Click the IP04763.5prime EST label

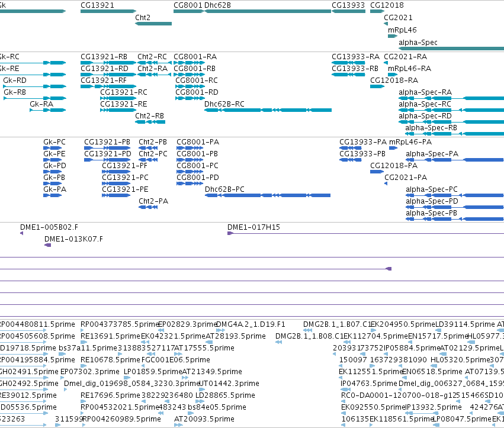click(369, 384)
